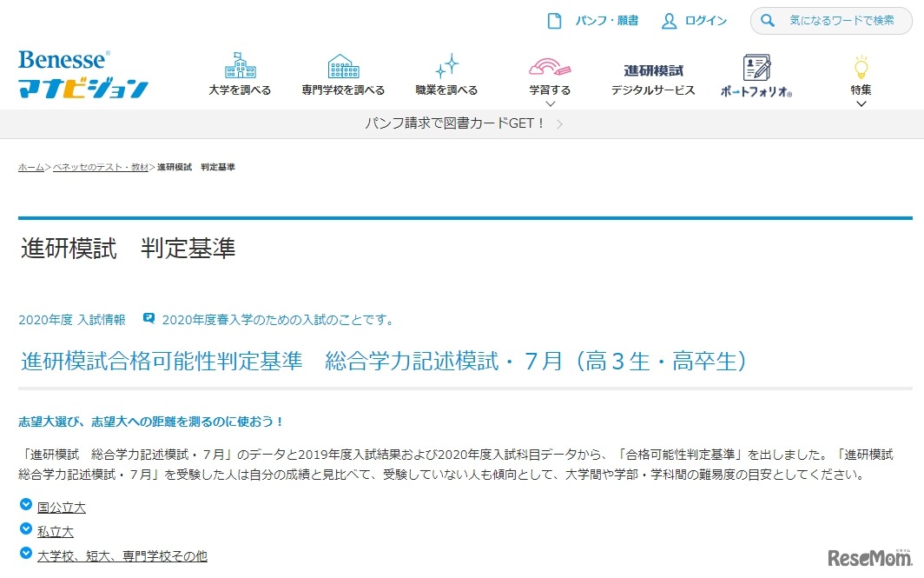Expand the 私立大 section
The image size is (924, 578).
click(x=55, y=531)
